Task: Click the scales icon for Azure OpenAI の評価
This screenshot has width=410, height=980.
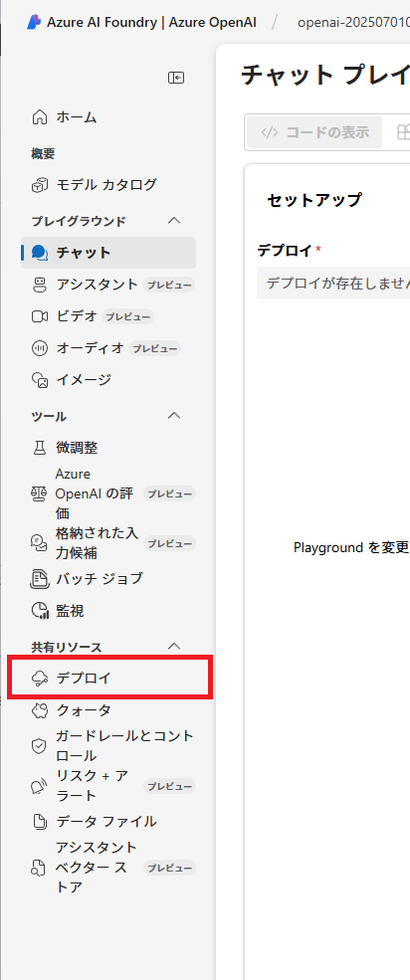Action: point(40,493)
